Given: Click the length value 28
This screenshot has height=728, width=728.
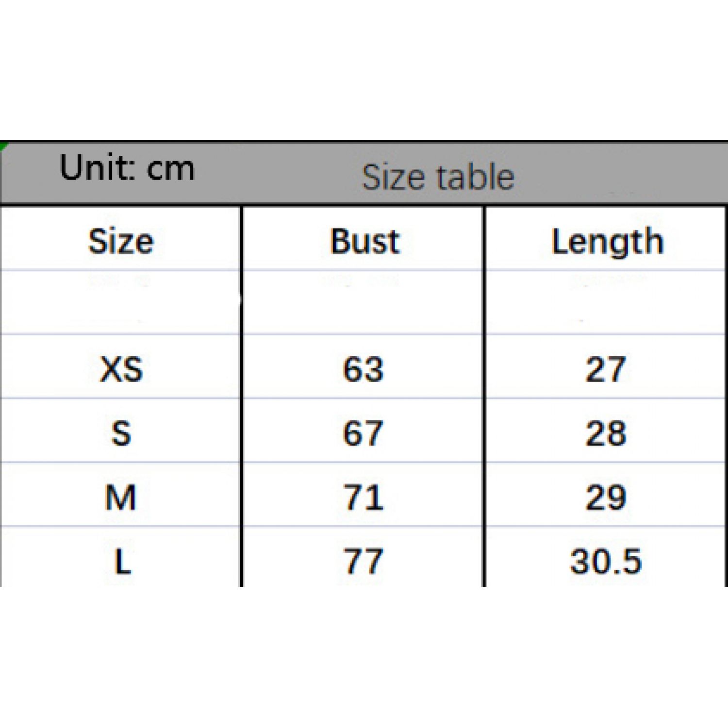Looking at the screenshot, I should [606, 433].
